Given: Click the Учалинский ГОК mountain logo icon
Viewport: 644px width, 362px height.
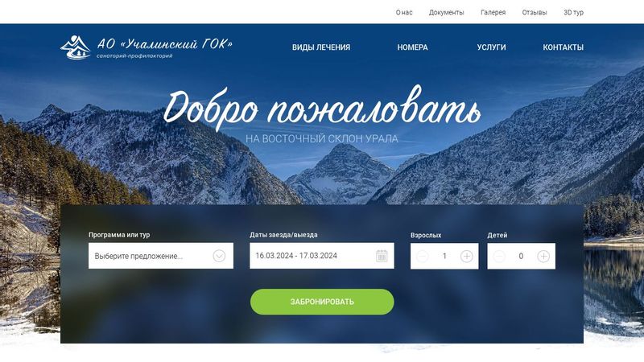Looking at the screenshot, I should pos(76,47).
